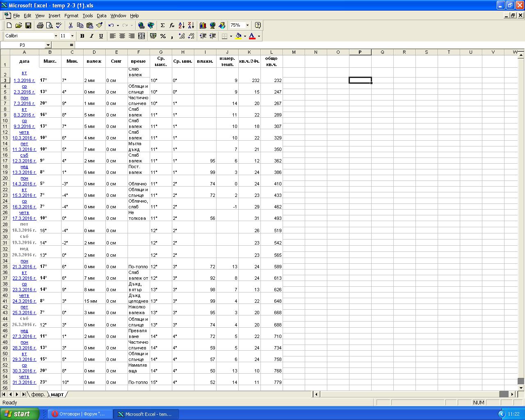Click Merge and Center icon
Image resolution: width=525 pixels, height=420 pixels.
(x=142, y=36)
